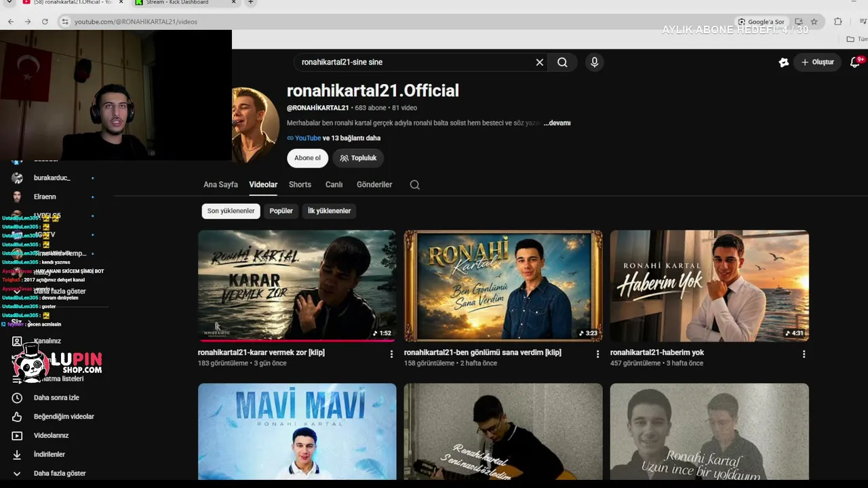Screen dimensions: 868x488
Task: Click the YouTube search magnifier button
Action: point(562,62)
